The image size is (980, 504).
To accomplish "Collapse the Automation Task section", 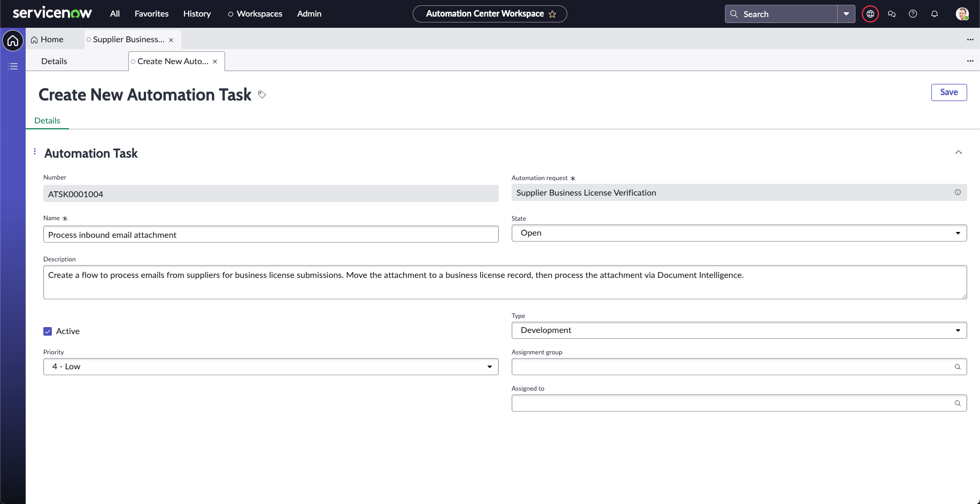I will [x=958, y=152].
